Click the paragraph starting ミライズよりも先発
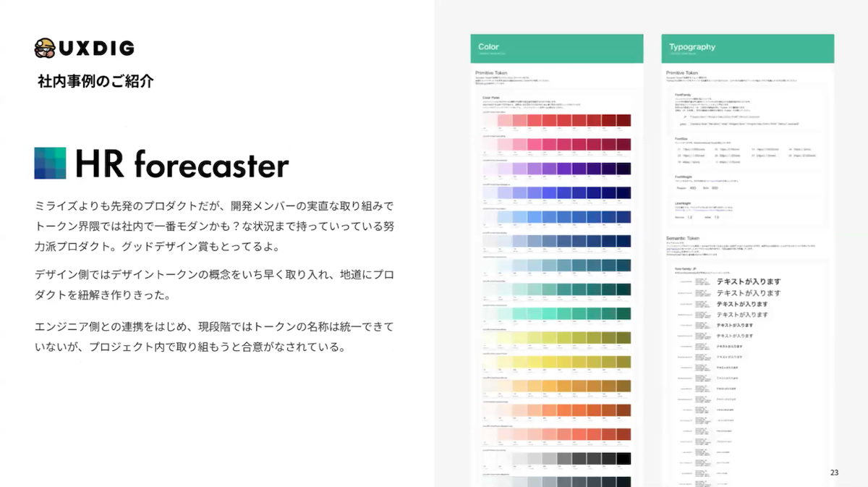The width and height of the screenshot is (868, 487). [214, 226]
